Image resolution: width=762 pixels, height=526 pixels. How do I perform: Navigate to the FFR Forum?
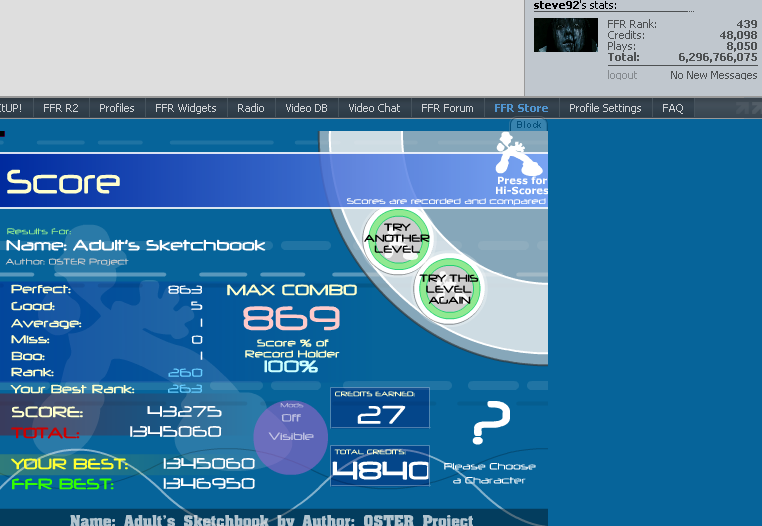click(447, 108)
